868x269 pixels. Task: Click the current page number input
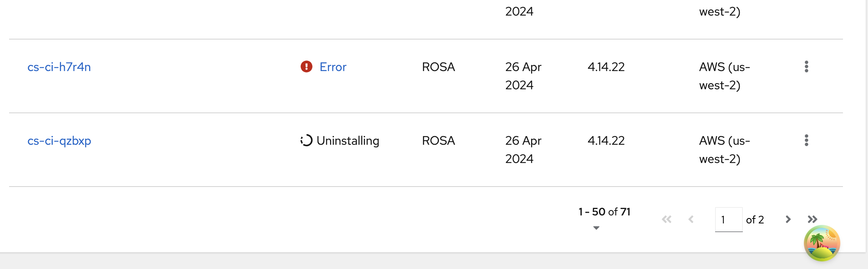tap(728, 220)
